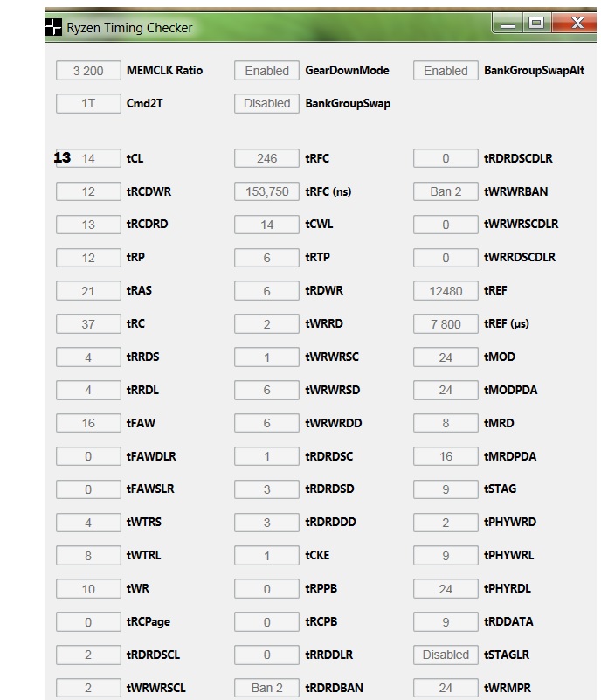Click the tFAW value field

point(88,423)
